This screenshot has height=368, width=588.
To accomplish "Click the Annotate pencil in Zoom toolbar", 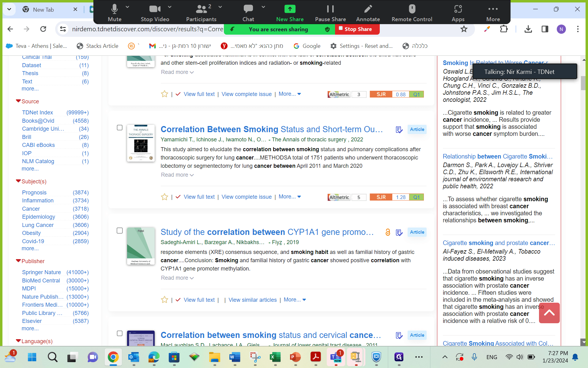I will [368, 13].
